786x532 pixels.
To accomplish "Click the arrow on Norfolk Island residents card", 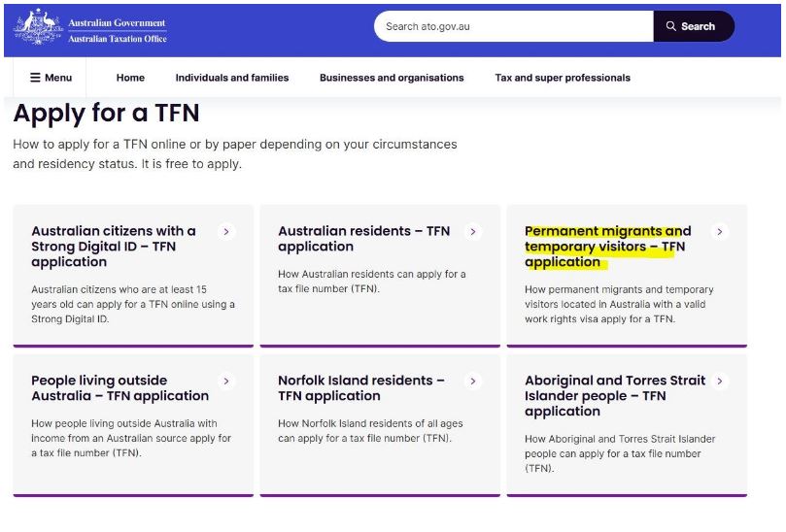I will [473, 382].
